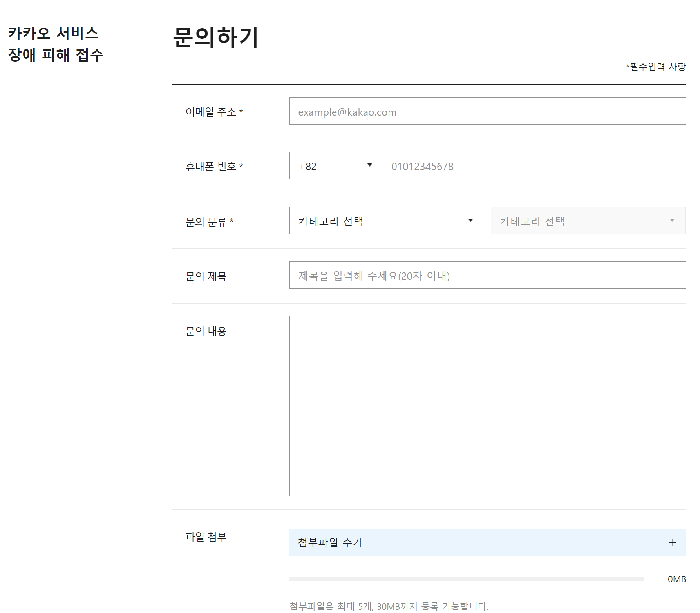
Task: Click the 문의하기 page title
Action: click(x=215, y=38)
